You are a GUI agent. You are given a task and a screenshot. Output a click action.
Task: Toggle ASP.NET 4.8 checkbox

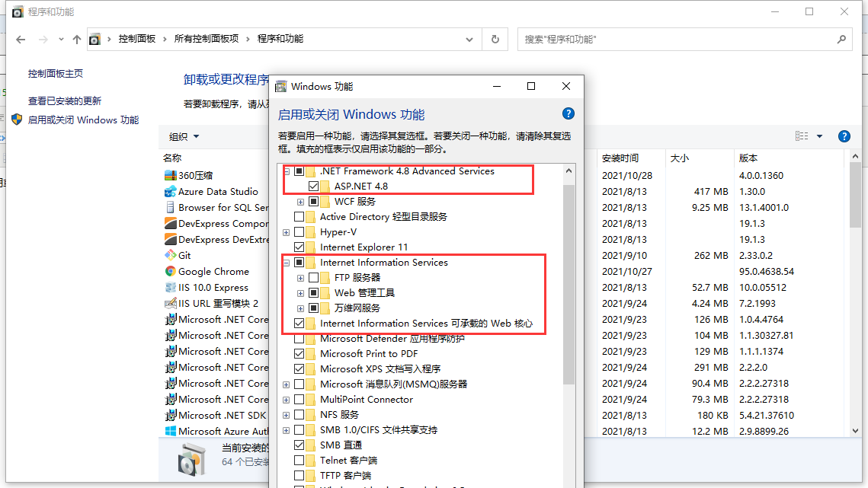tap(313, 187)
